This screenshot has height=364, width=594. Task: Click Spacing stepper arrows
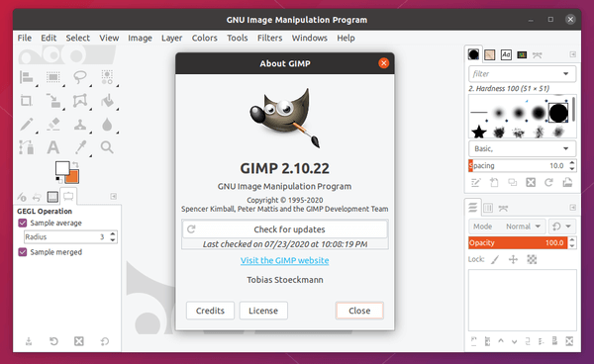[572, 166]
